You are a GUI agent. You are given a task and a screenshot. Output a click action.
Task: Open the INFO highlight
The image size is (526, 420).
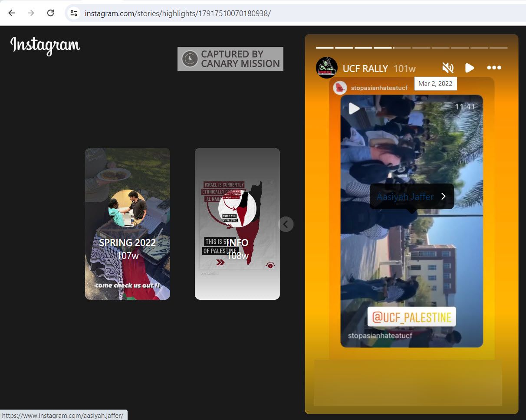[237, 224]
